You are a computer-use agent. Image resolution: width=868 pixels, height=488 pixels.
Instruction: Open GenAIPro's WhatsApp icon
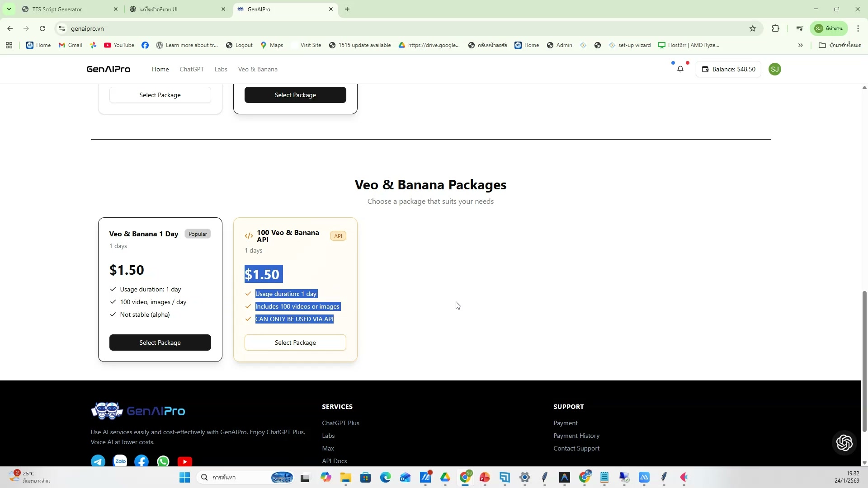[x=163, y=461]
